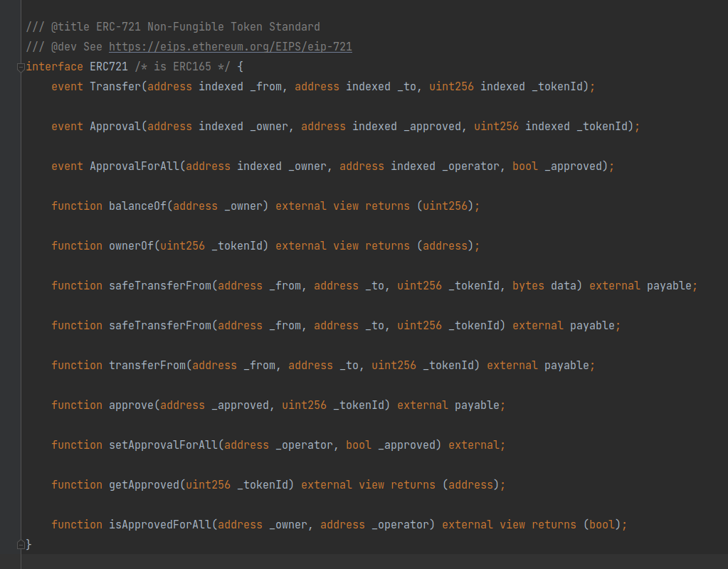Click 'bytes' type in safeTransferFrom

(528, 286)
